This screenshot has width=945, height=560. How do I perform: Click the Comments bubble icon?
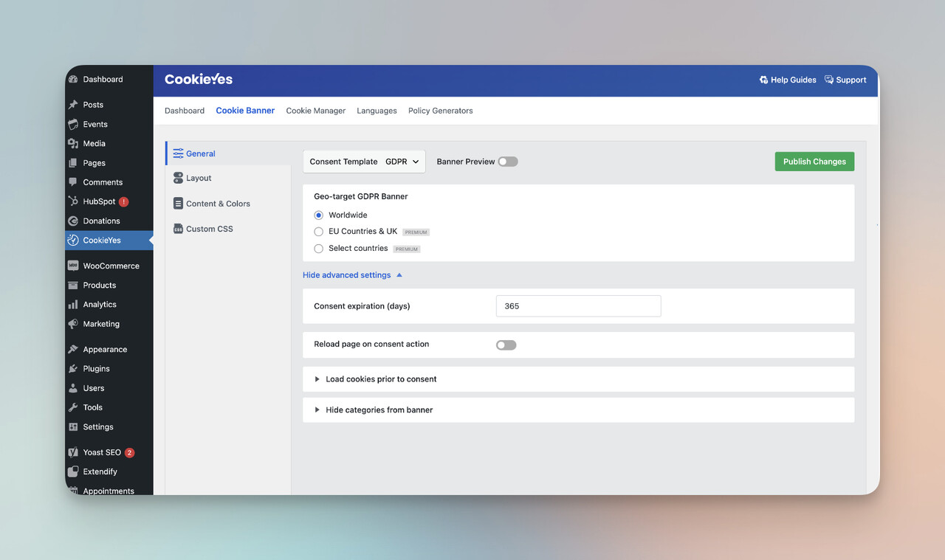tap(73, 182)
